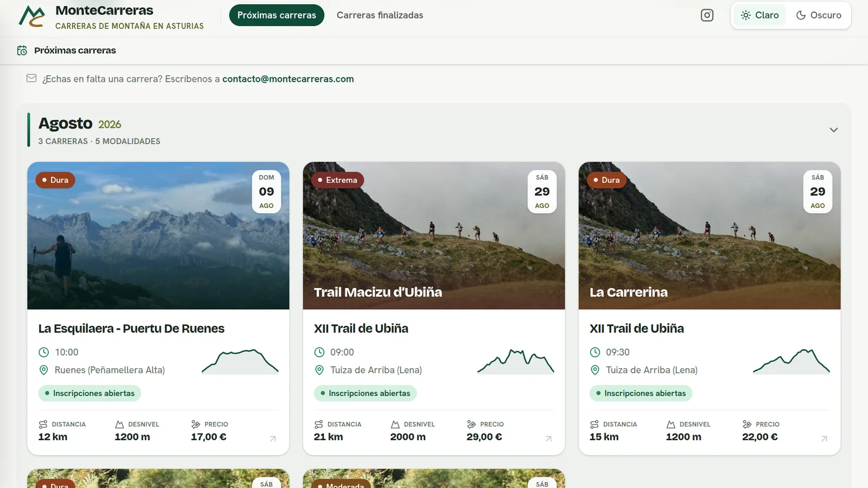
Task: Click distance icon above 21 km
Action: coord(318,425)
